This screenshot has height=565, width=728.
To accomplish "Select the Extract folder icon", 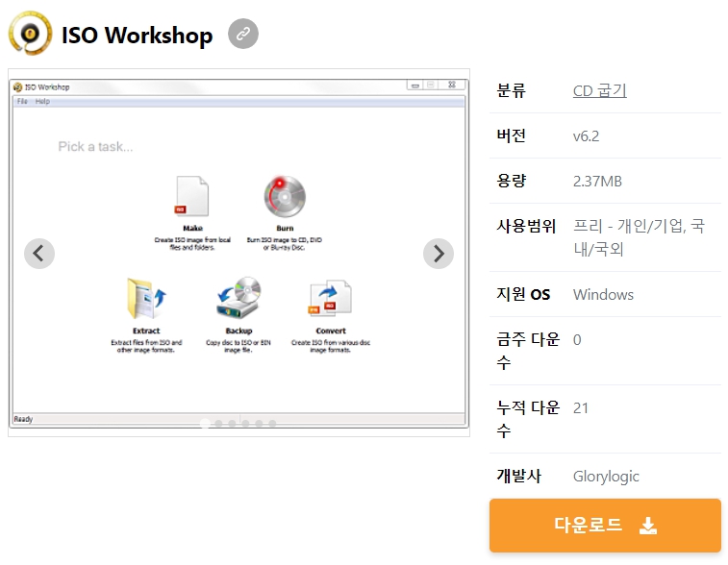I will click(146, 299).
